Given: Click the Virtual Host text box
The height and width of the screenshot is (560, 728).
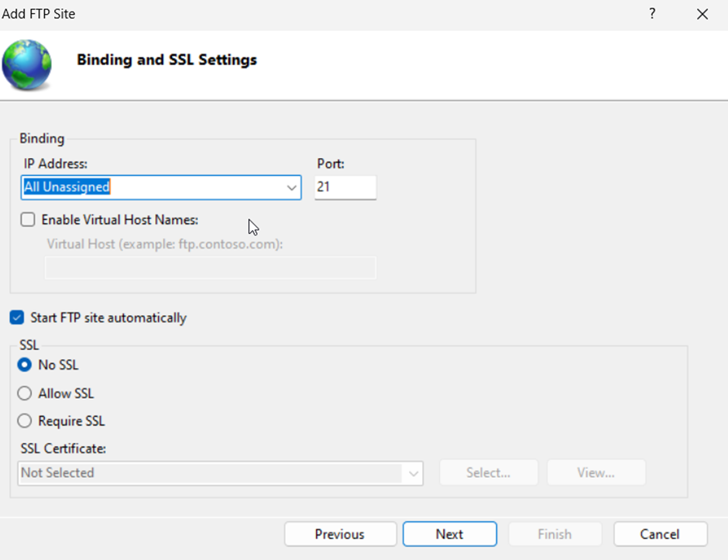Looking at the screenshot, I should [210, 268].
